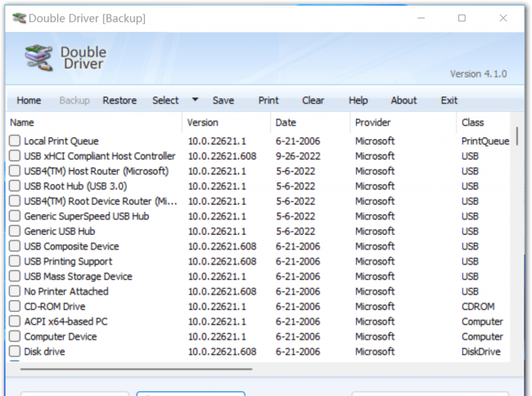Viewport: 532px width, 396px height.
Task: Check USB xHCI Compliant Host Controller checkbox
Action: click(15, 155)
